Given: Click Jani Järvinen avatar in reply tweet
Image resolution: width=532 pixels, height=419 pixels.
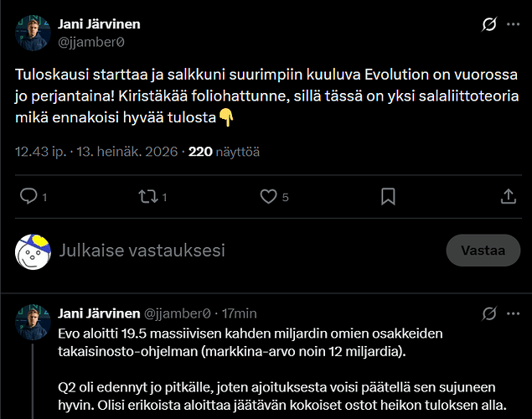Looking at the screenshot, I should pos(33,323).
